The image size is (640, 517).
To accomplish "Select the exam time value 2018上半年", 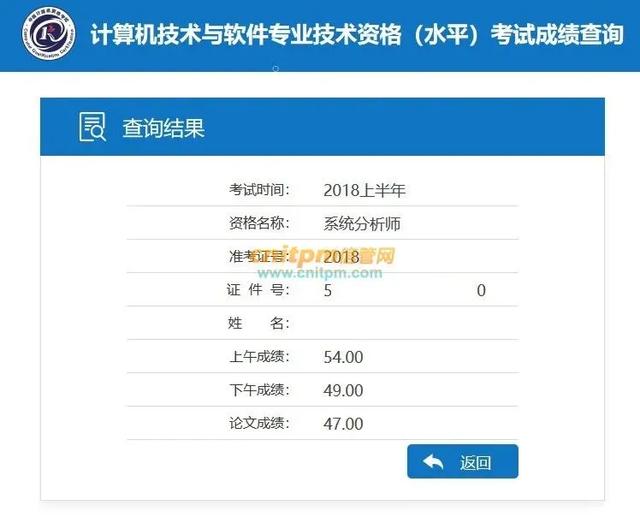I will [x=364, y=191].
